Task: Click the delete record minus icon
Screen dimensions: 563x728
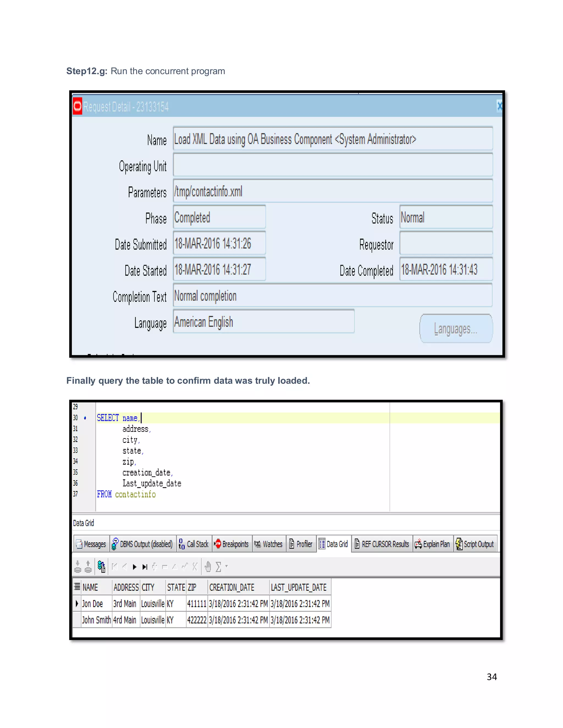Action: (x=164, y=566)
